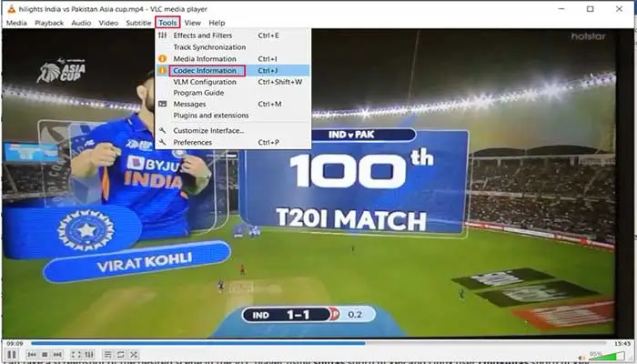The height and width of the screenshot is (364, 637).
Task: Click Customize Interface option
Action: (x=208, y=130)
